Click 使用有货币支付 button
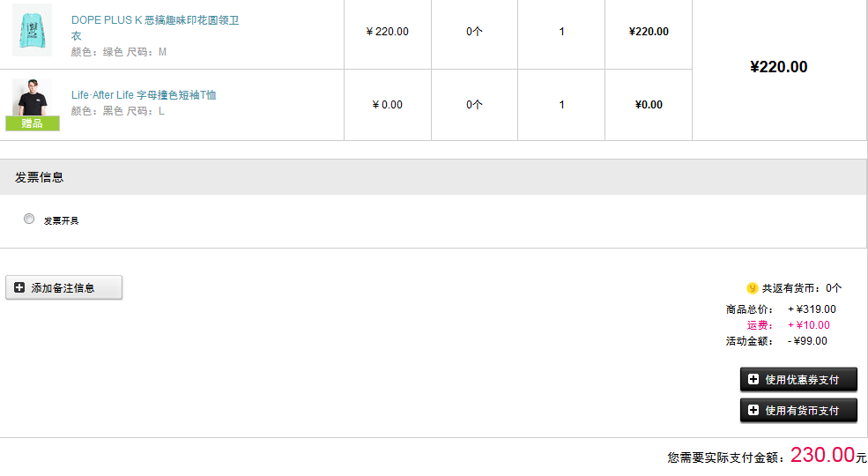The image size is (868, 476). [798, 411]
